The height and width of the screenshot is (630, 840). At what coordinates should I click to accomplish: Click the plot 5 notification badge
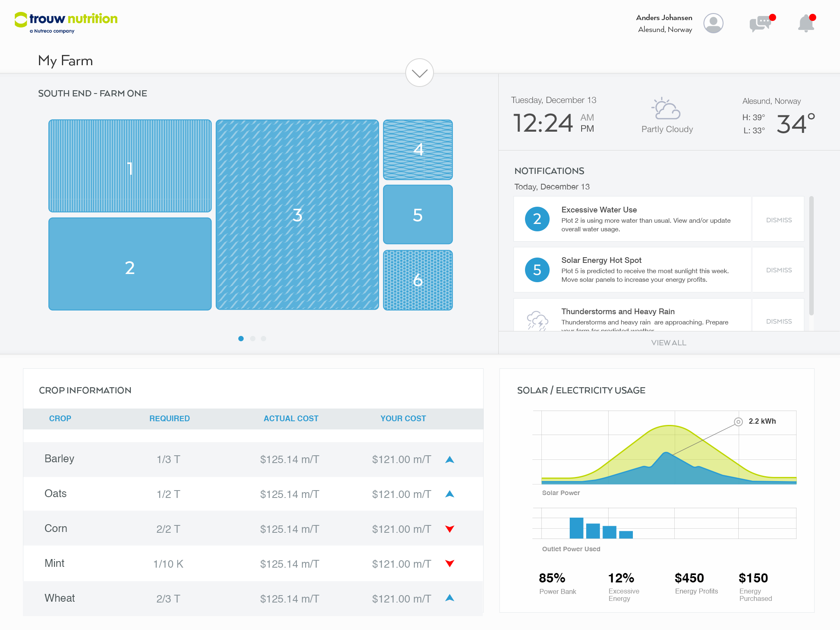[537, 270]
